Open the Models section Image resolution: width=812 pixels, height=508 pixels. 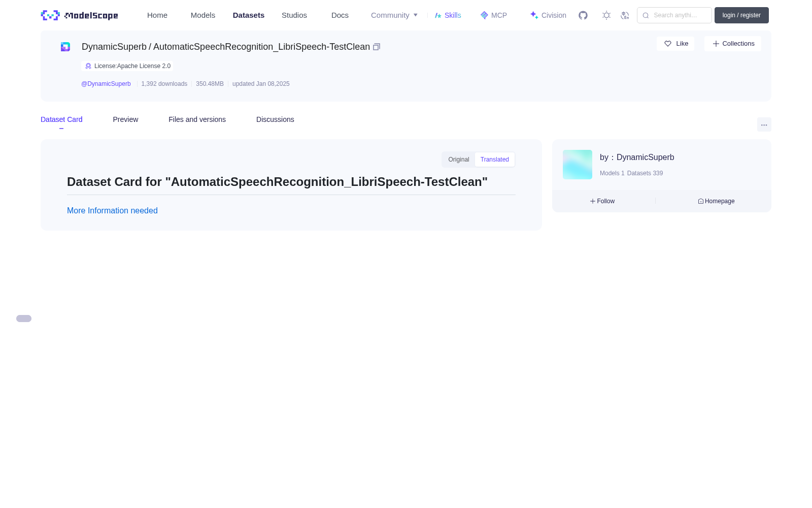pyautogui.click(x=203, y=15)
